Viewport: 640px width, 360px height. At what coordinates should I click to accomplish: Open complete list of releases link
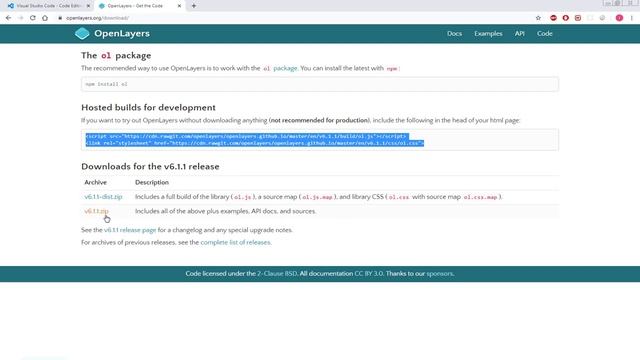point(235,242)
